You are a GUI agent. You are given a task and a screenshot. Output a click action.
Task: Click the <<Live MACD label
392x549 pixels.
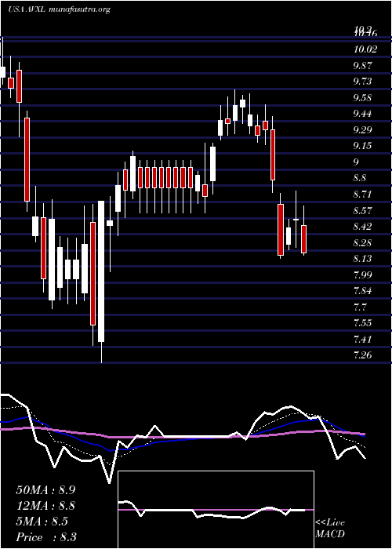coord(330,529)
